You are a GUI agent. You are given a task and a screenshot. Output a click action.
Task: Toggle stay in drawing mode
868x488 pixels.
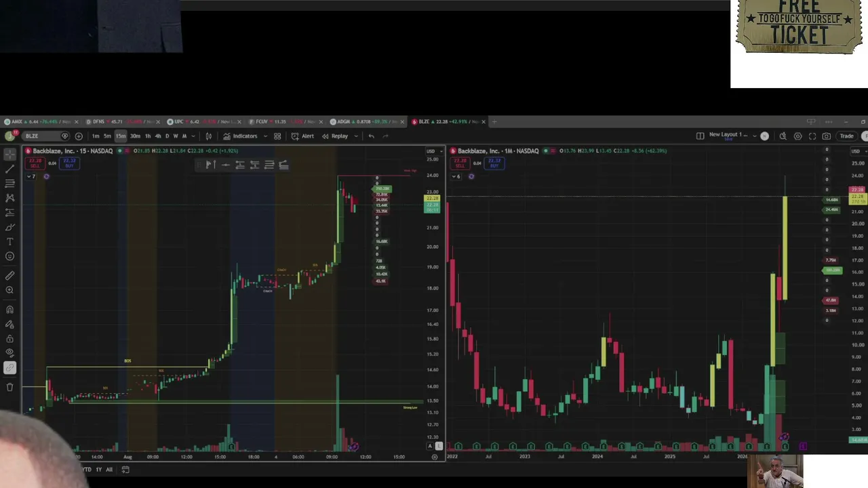pyautogui.click(x=9, y=324)
